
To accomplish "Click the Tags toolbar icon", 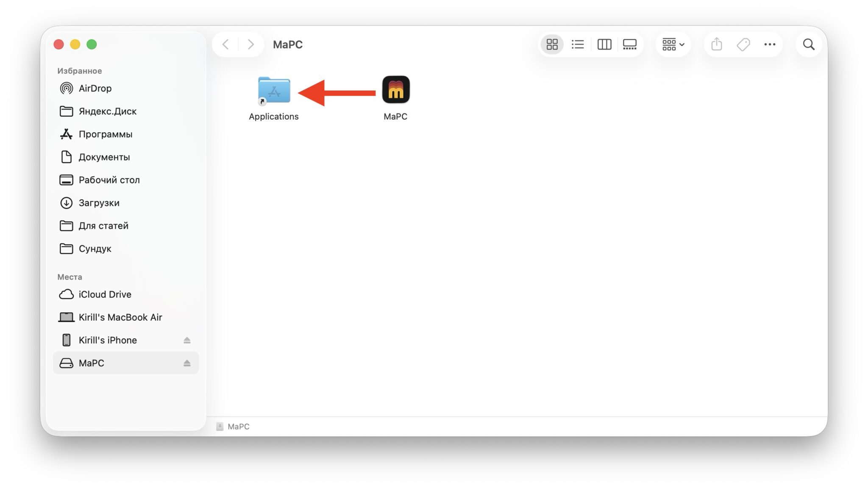I will click(x=743, y=44).
